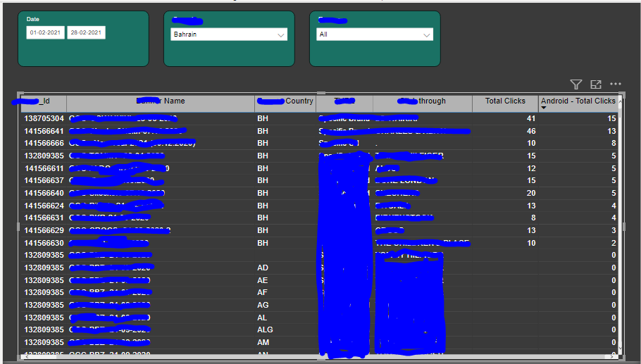This screenshot has width=641, height=364.
Task: Open the filter icon above the table
Action: click(x=576, y=84)
